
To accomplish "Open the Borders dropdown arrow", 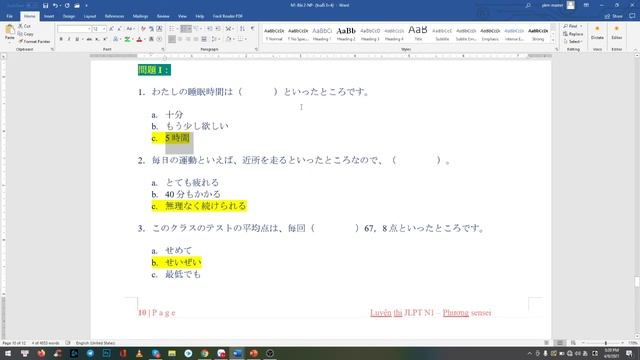I will pyautogui.click(x=246, y=39).
